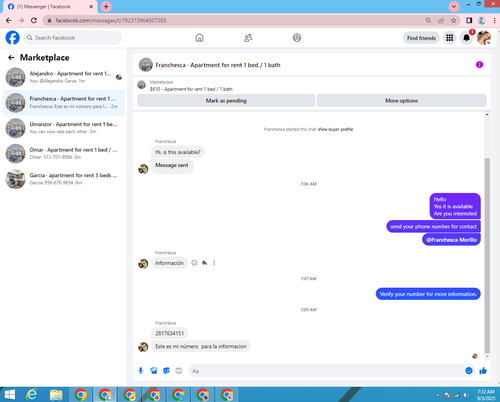This screenshot has width=500, height=402.
Task: Open the Friends icon in top navigation
Action: click(x=248, y=38)
